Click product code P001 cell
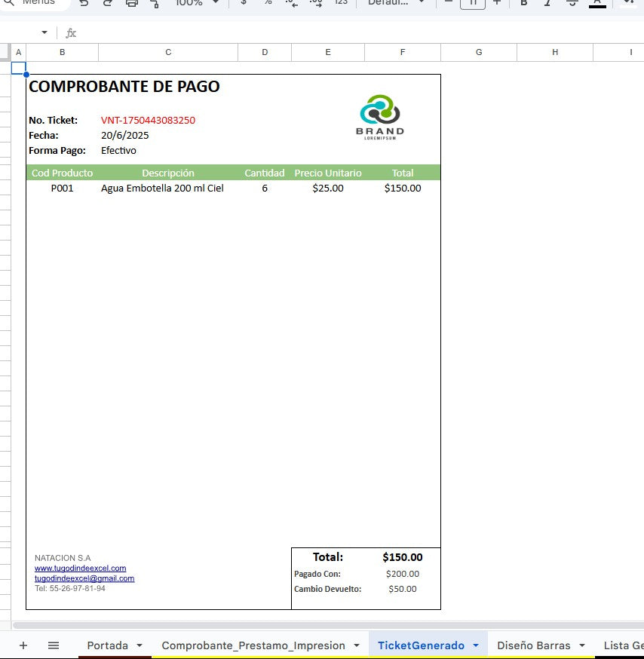The image size is (644, 659). point(63,188)
